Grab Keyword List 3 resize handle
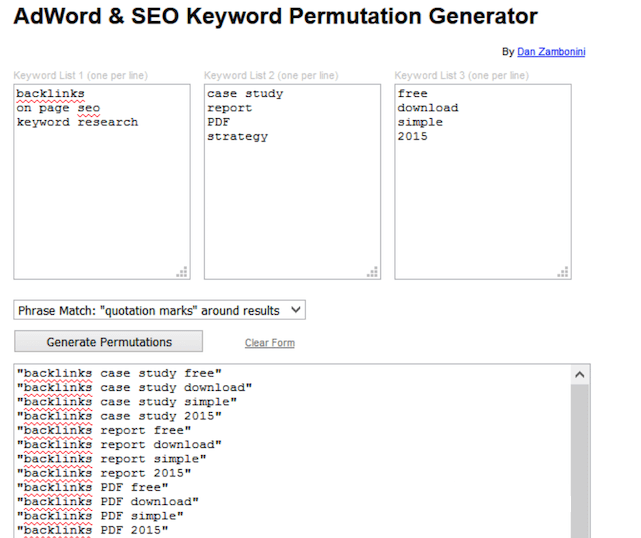 click(563, 272)
